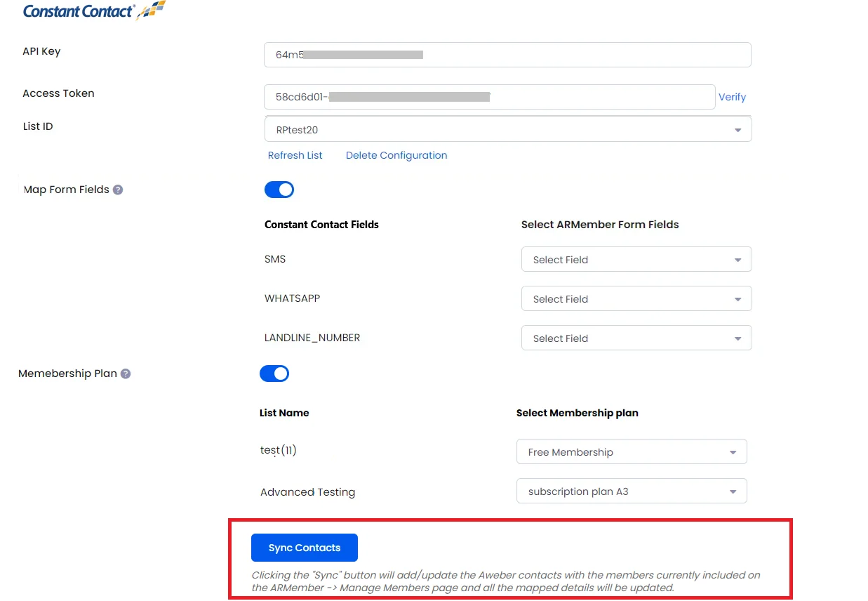Click the Constant Contact logo
The height and width of the screenshot is (601, 868).
pos(94,11)
